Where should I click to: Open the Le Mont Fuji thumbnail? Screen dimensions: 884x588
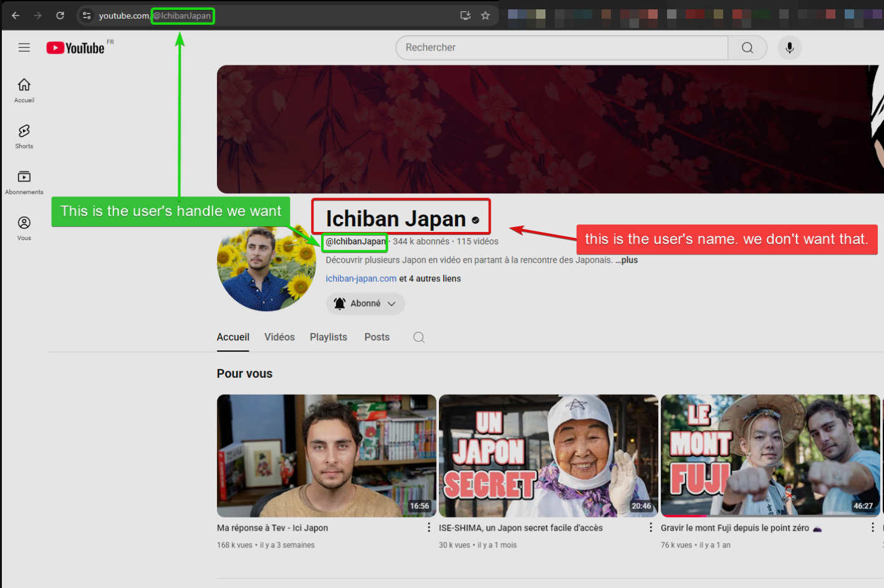coord(771,456)
